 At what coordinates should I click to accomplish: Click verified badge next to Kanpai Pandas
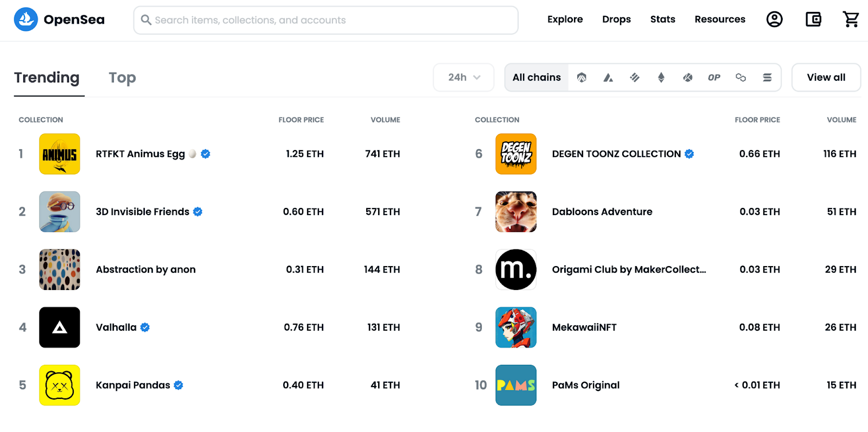(178, 385)
